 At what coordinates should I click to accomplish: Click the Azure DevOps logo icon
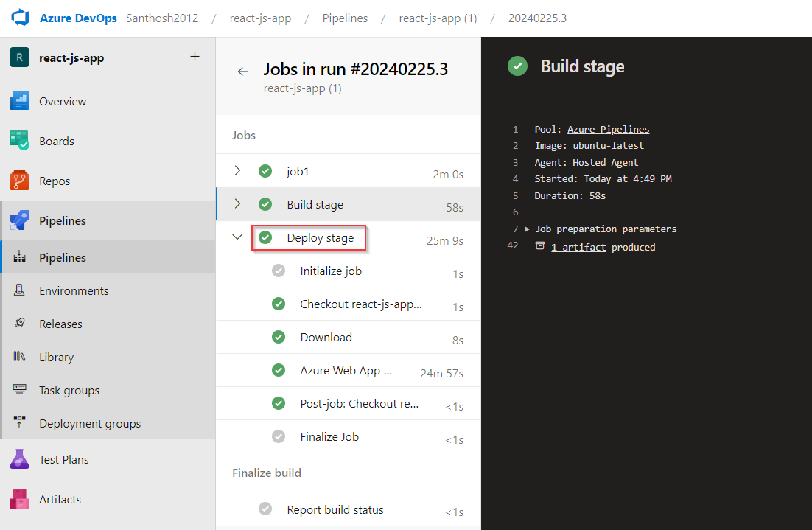[20, 18]
